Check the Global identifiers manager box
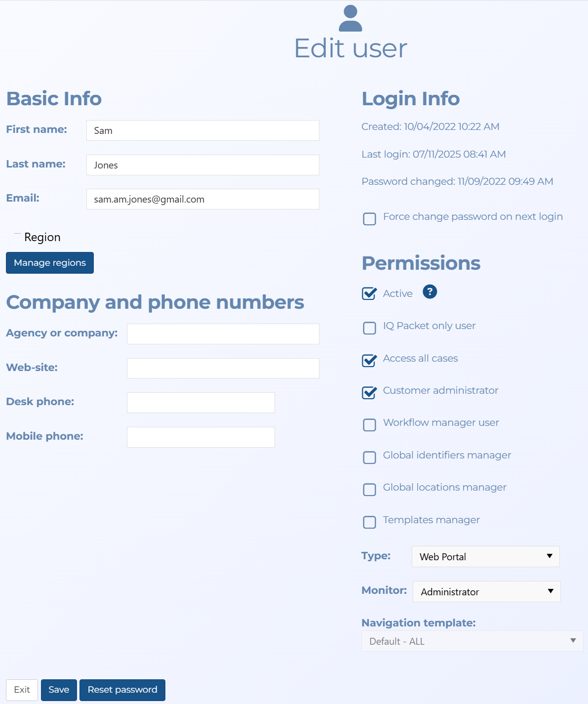The image size is (588, 704). (x=369, y=457)
